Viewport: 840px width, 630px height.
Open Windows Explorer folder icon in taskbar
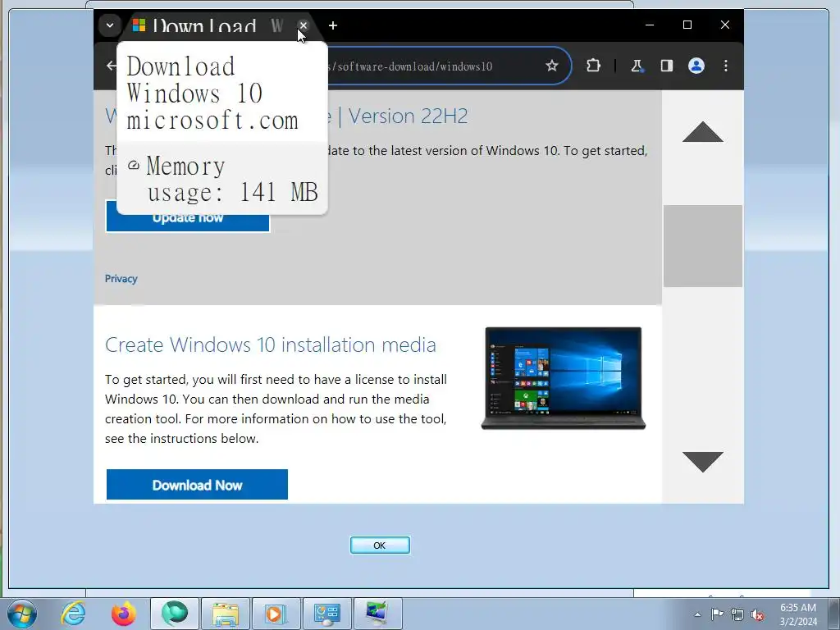point(226,614)
